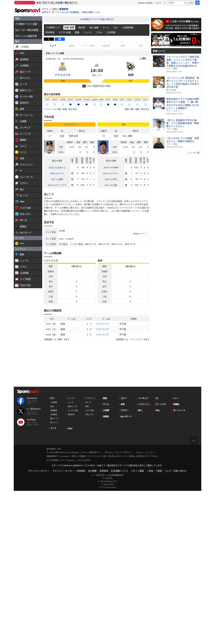
Task: Open 大学野球 sport icon
Action: click(17, 66)
